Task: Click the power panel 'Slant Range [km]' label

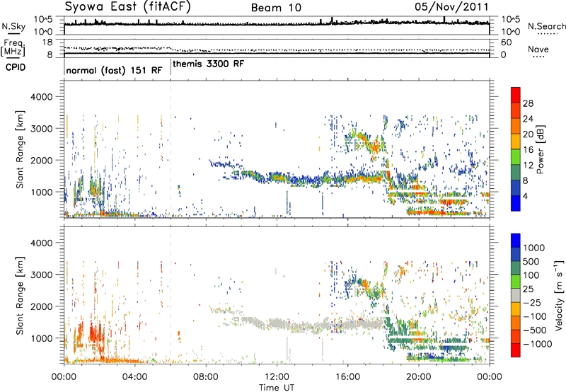Action: (20, 149)
